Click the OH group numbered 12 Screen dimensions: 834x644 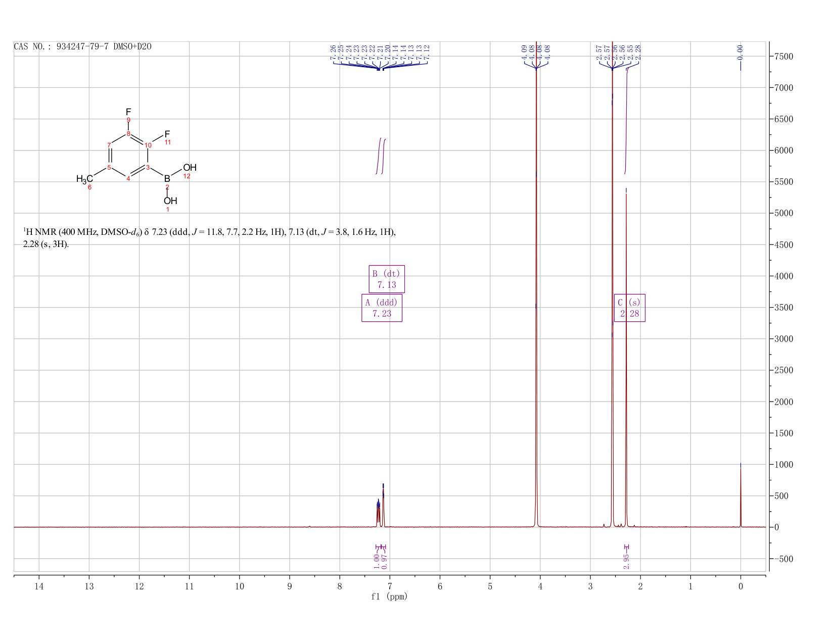(x=190, y=167)
